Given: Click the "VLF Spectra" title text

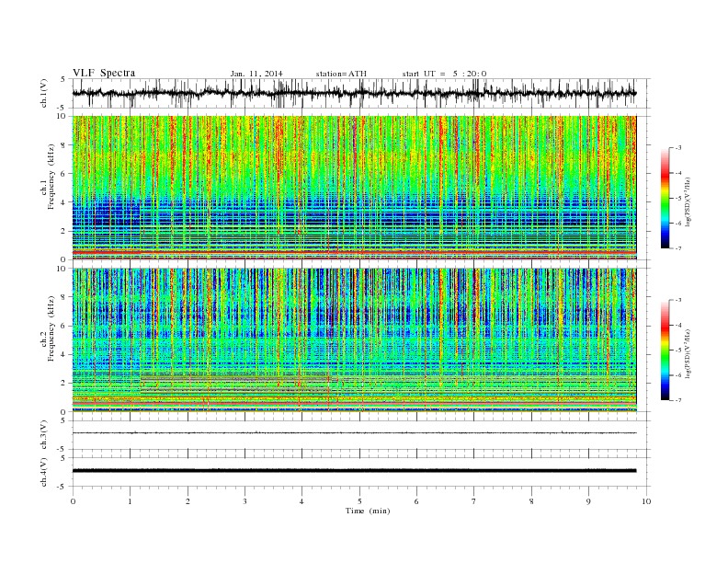Looking at the screenshot, I should [104, 73].
